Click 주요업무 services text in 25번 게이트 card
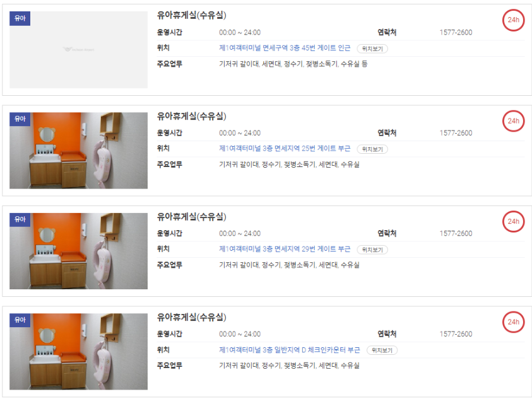Screen dimensions: 532x399 click(289, 165)
